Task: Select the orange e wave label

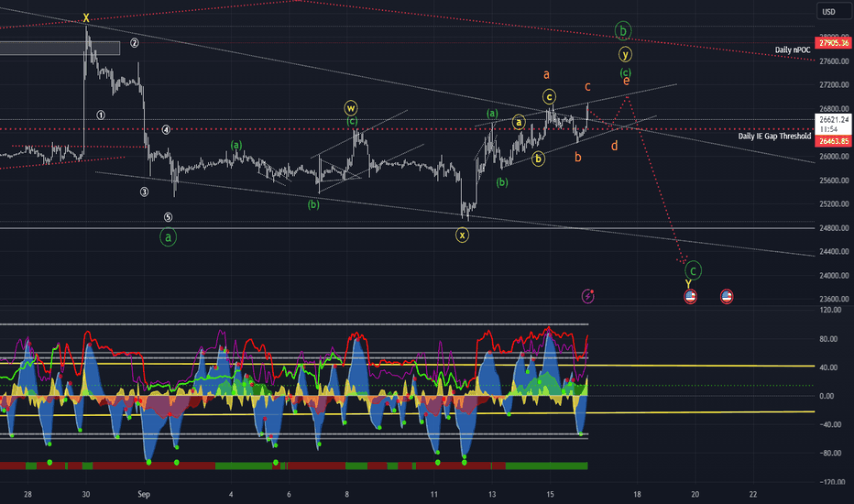Action: click(x=627, y=81)
